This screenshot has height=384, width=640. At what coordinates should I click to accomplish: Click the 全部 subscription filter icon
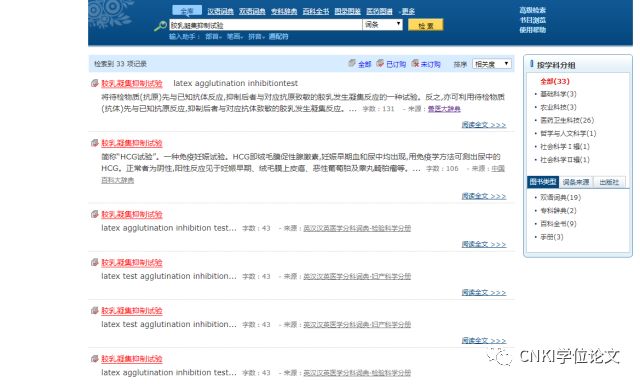click(x=352, y=63)
